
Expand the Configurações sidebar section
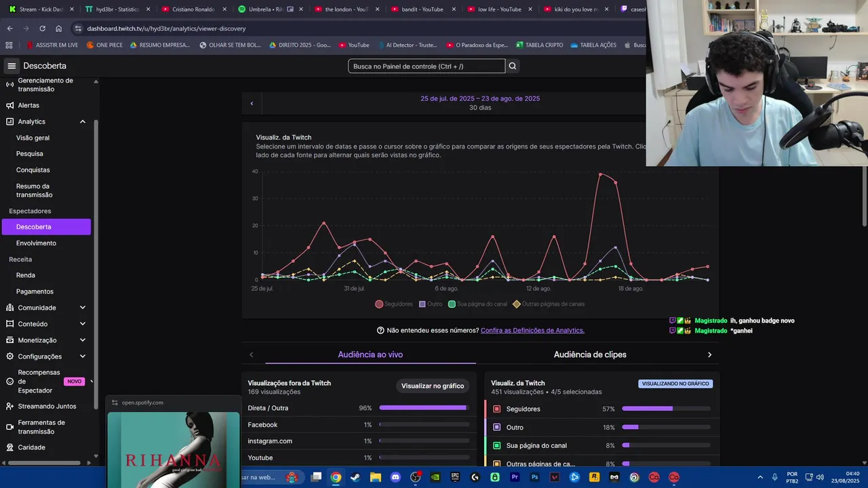tap(83, 357)
